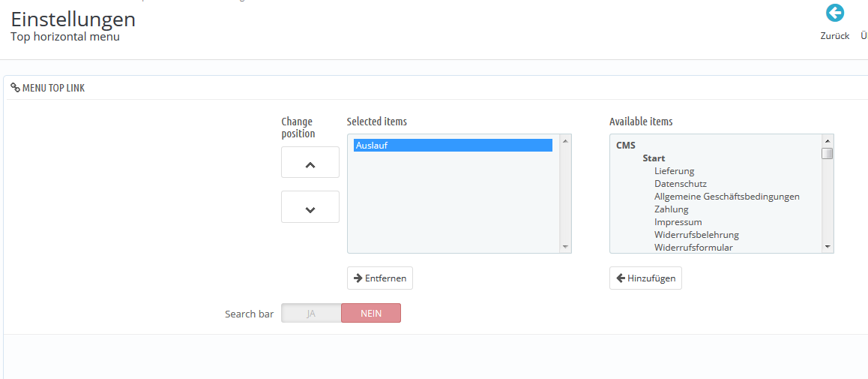Image resolution: width=868 pixels, height=379 pixels.
Task: Move selected item down with chevron button
Action: 310,207
